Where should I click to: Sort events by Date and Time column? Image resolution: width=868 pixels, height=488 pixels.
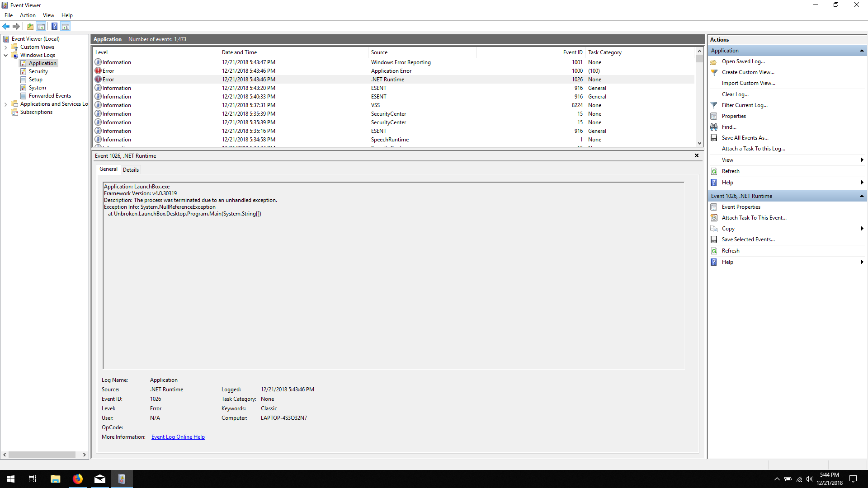coord(293,52)
